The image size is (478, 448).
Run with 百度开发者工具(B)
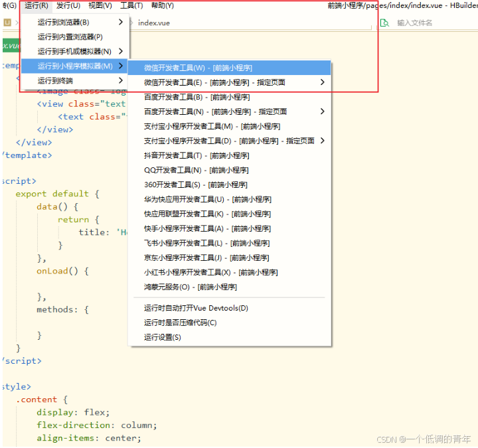(229, 97)
